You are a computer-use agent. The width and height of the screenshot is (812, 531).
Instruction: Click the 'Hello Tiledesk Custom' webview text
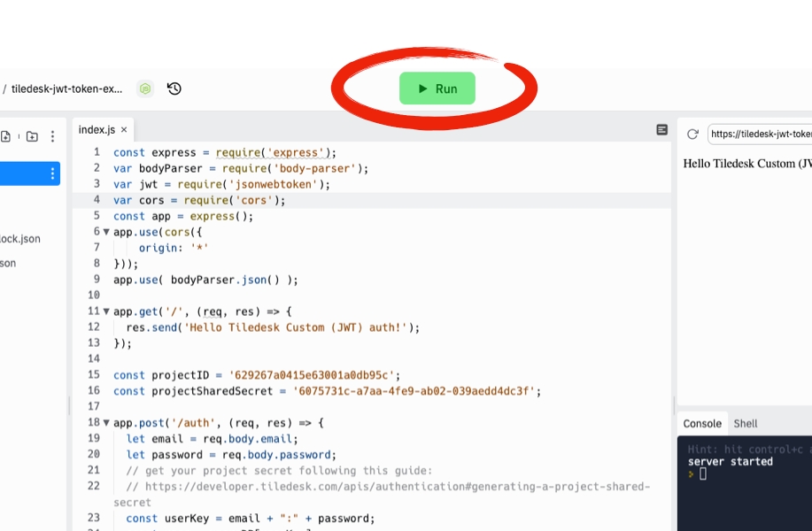tap(747, 164)
